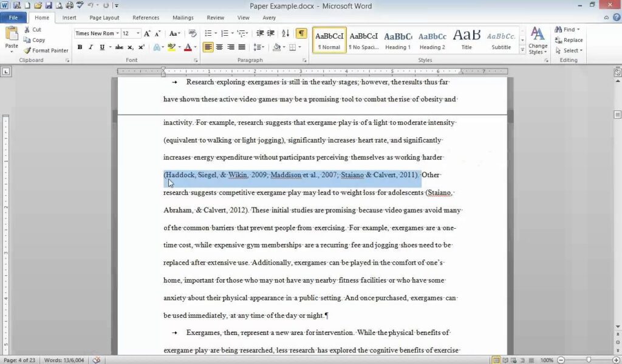
Task: Open the Print Preview icon in Quick Access
Action: [59, 5]
